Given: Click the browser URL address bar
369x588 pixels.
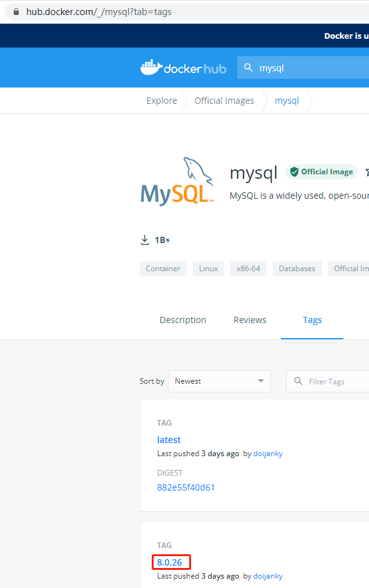Looking at the screenshot, I should [187, 12].
